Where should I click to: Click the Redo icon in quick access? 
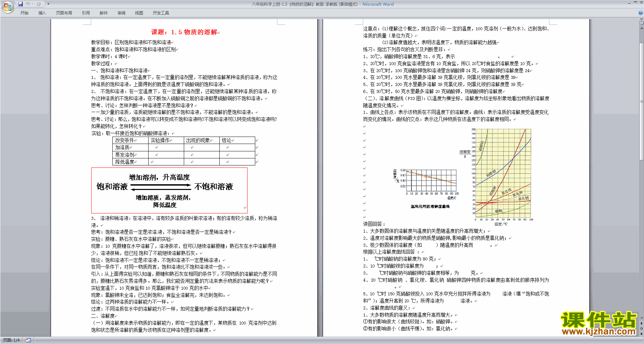39,4
